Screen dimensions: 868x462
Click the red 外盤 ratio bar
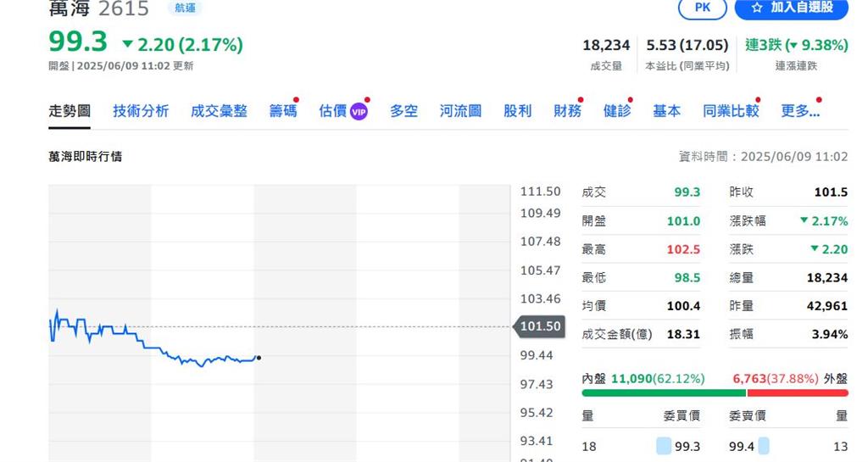tap(798, 393)
